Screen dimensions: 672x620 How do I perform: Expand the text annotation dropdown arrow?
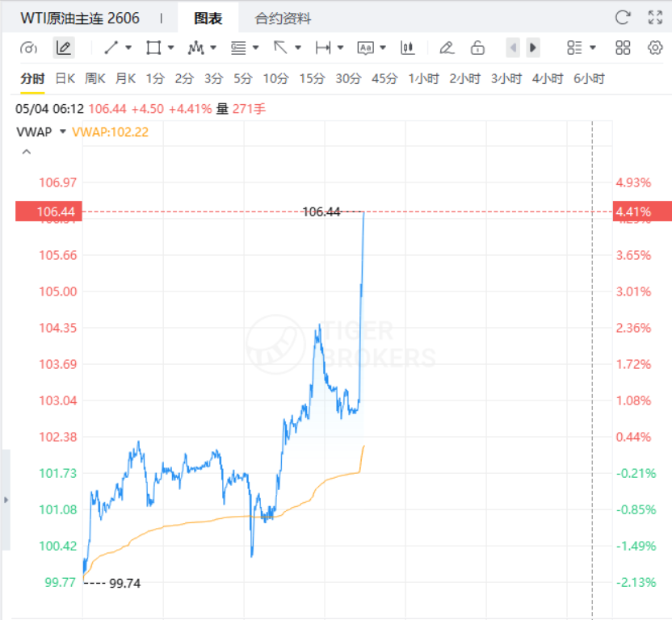pyautogui.click(x=383, y=48)
